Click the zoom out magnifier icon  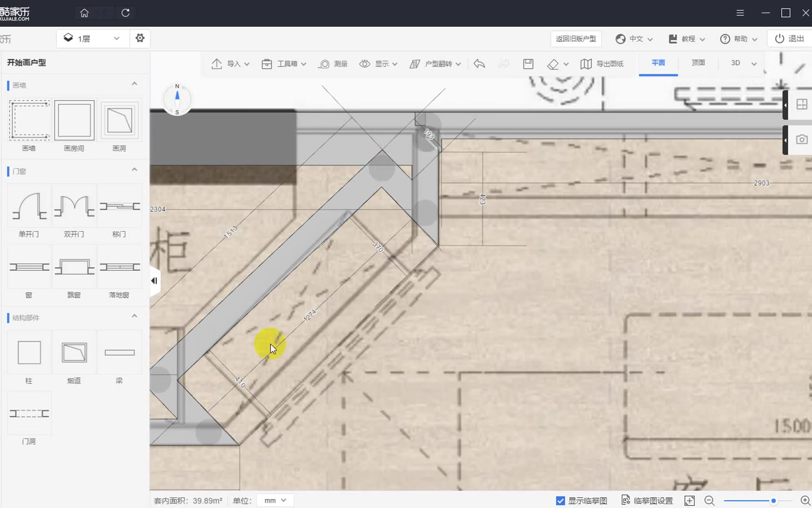coord(710,501)
